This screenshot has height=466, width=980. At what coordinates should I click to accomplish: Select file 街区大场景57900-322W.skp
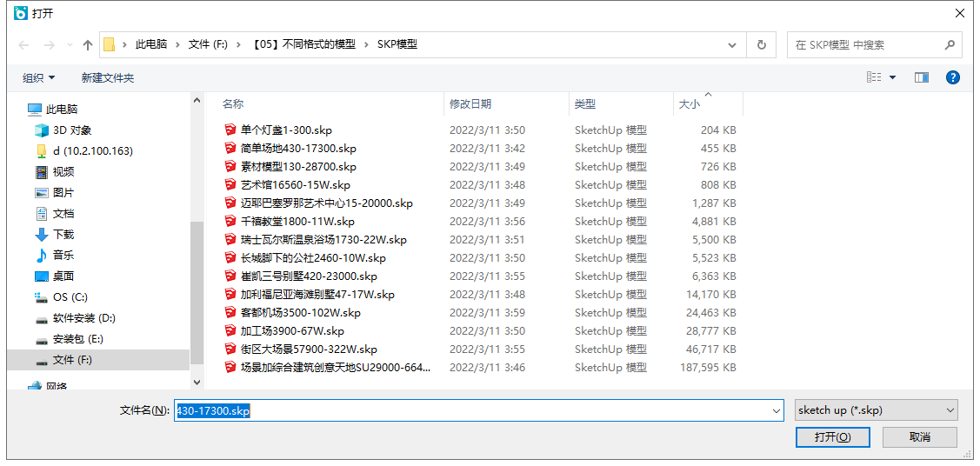[309, 349]
